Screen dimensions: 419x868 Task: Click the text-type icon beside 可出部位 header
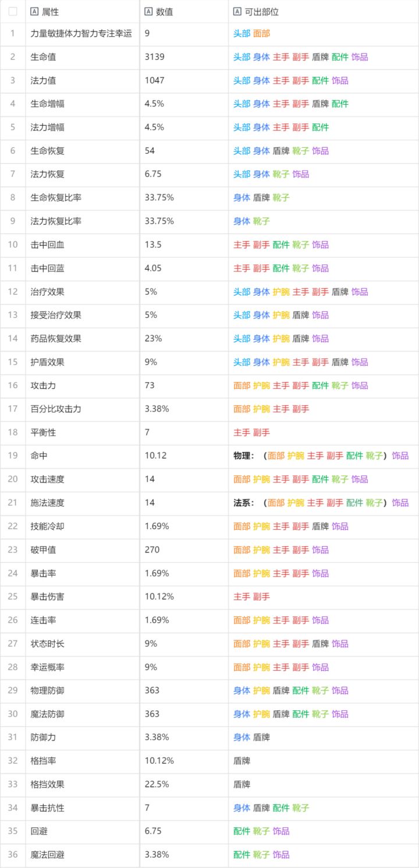coord(237,11)
